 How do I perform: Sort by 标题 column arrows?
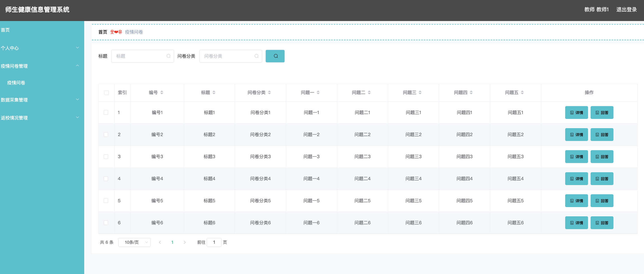tap(214, 93)
